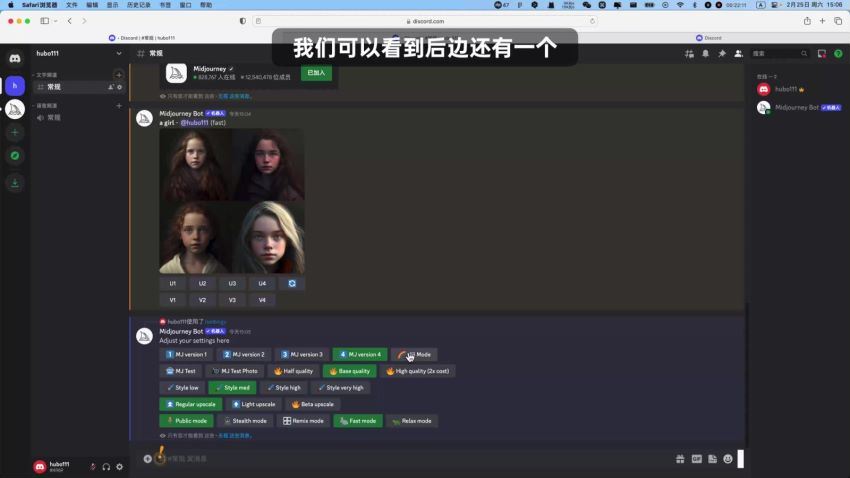
Task: Choose Style high setting
Action: point(284,388)
